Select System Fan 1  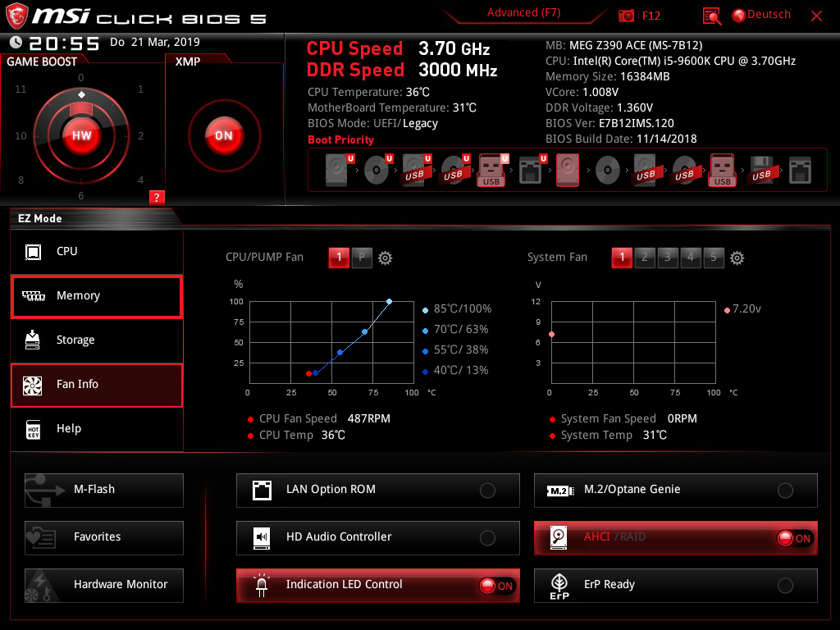click(622, 258)
